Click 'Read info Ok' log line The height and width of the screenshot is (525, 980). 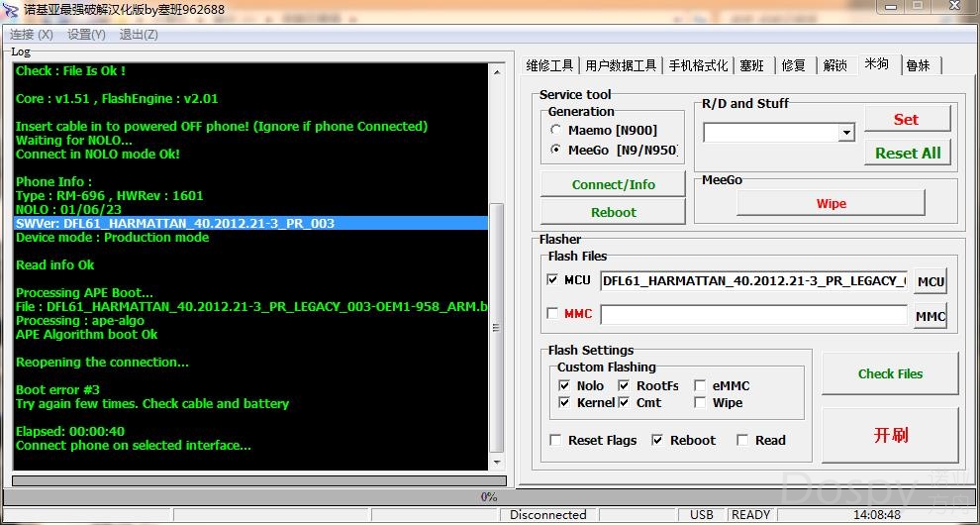coord(55,264)
